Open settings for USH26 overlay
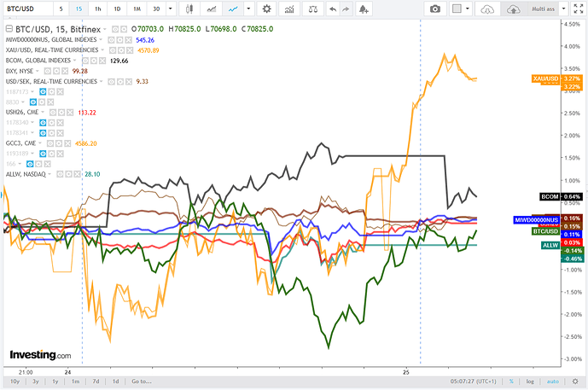Viewport: 588px width, 390px height. tap(62, 112)
